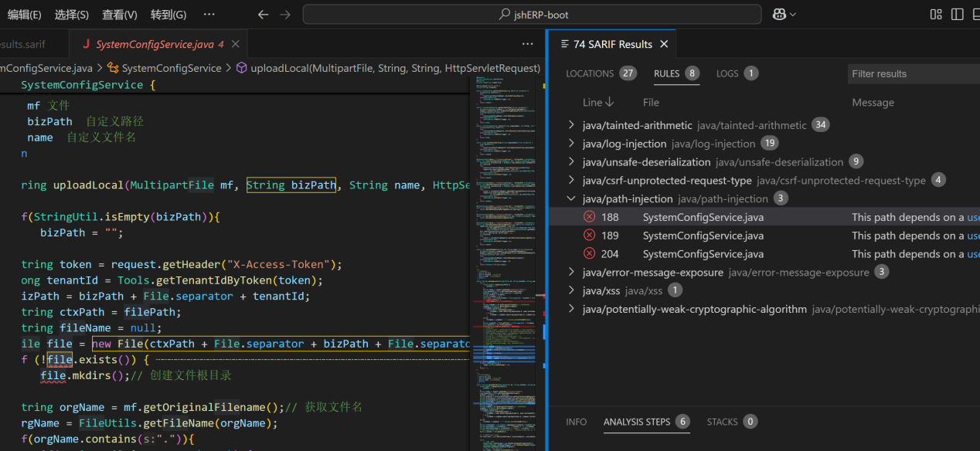This screenshot has width=980, height=451.
Task: Close the SystemConfigService.java tab
Action: pos(236,45)
